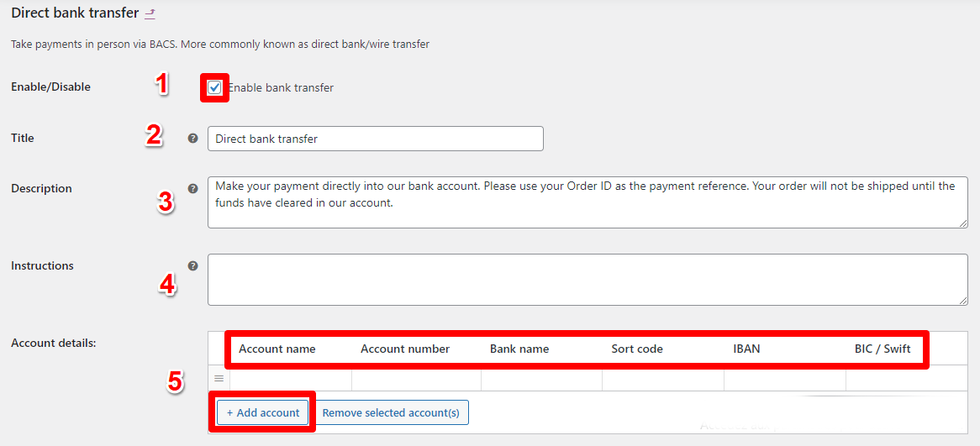Click the return arrow beside Direct bank transfer
This screenshot has width=980, height=446.
pyautogui.click(x=150, y=13)
